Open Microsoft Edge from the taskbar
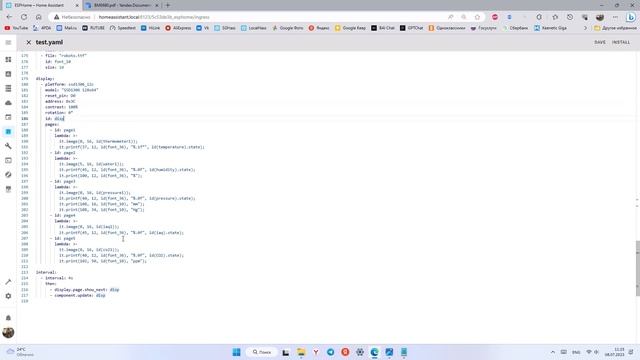 click(x=374, y=352)
